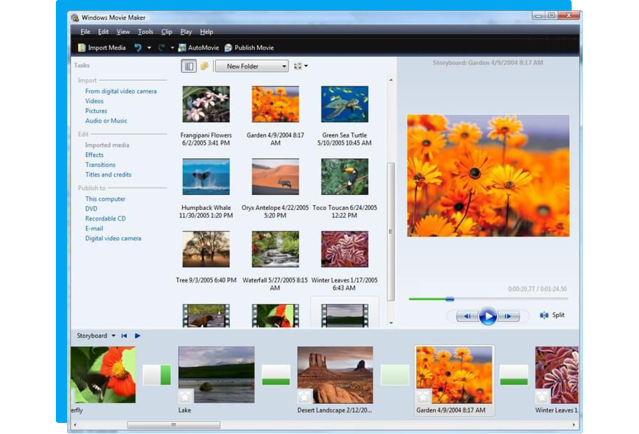Open the New Folder combo box
Screen dimensions: 639x434
click(x=252, y=66)
